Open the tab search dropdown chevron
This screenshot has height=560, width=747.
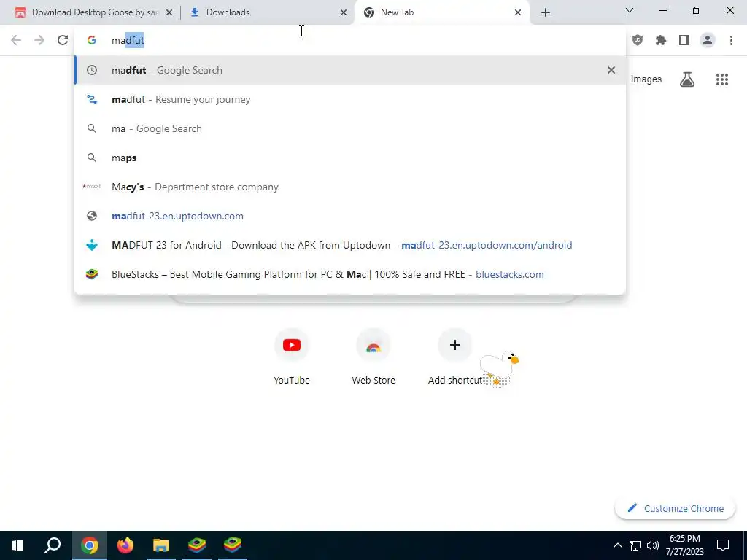(x=630, y=10)
